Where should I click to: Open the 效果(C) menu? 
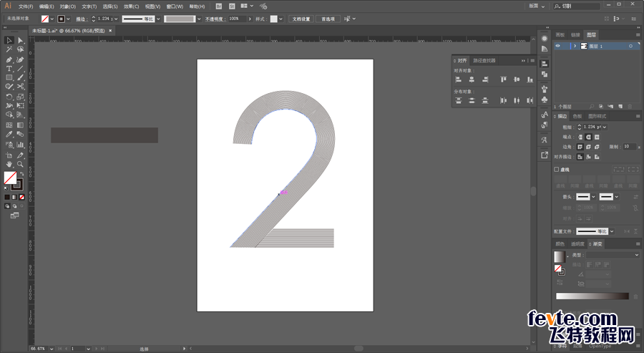tap(132, 6)
